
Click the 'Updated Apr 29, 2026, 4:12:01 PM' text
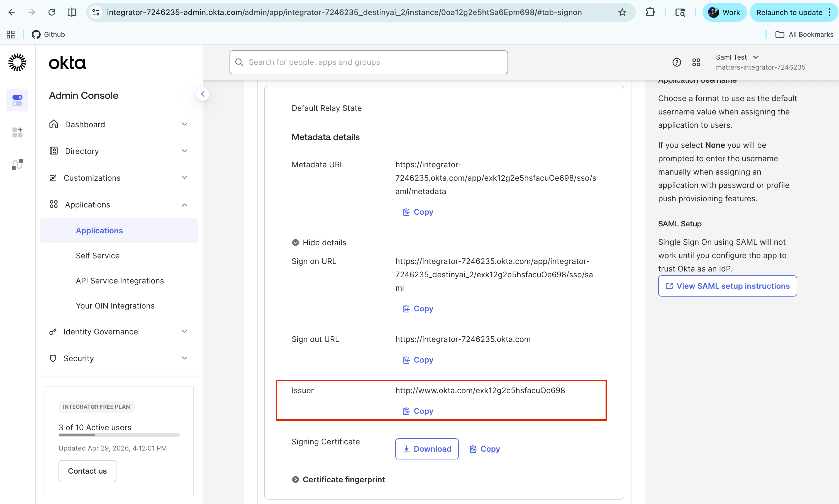(x=113, y=448)
